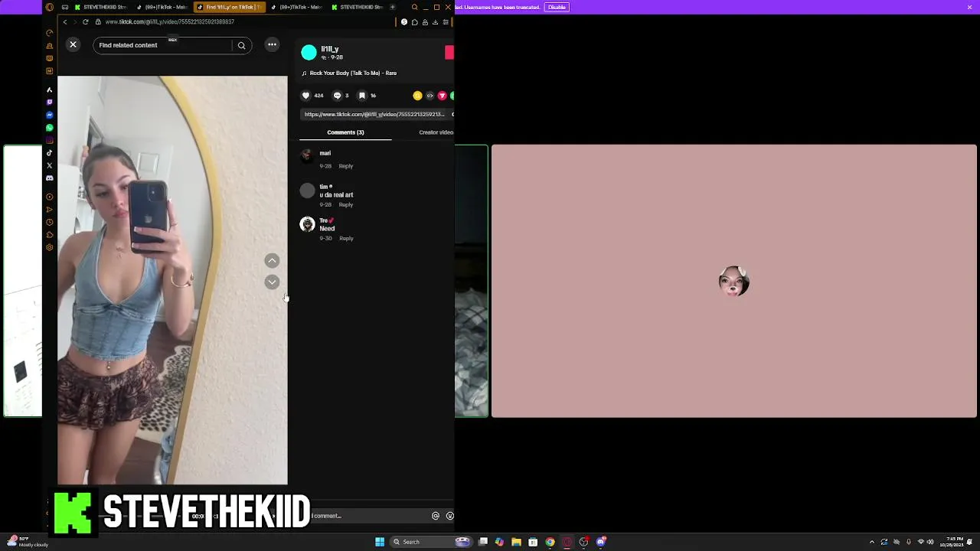Switch to the last STEVETHEKIID Kick tab

click(x=358, y=7)
